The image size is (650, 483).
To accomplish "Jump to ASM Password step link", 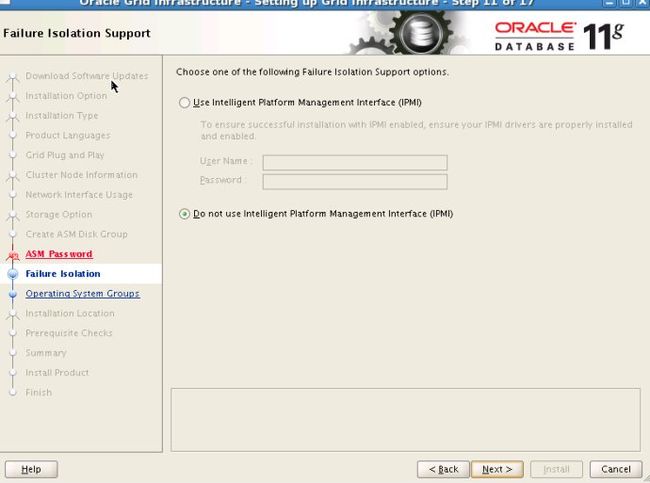I will 59,254.
